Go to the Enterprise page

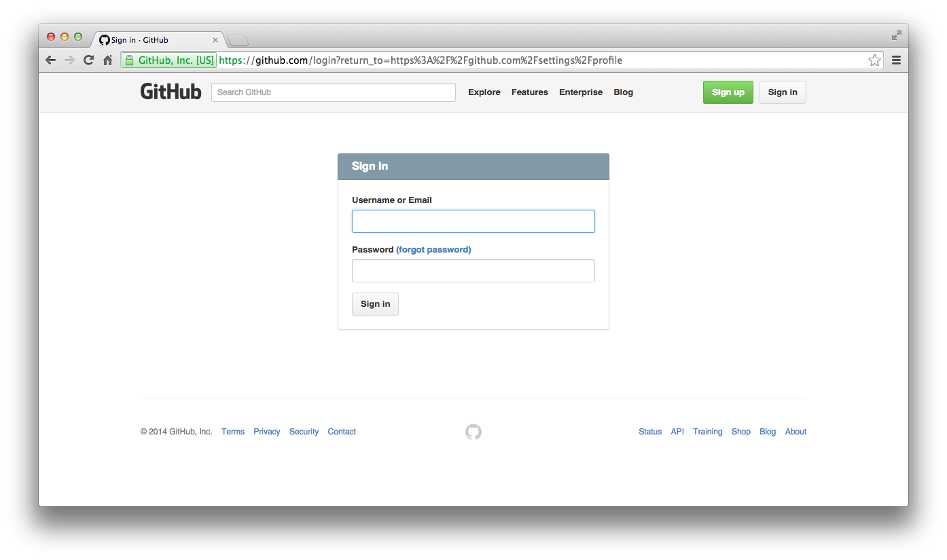[581, 92]
